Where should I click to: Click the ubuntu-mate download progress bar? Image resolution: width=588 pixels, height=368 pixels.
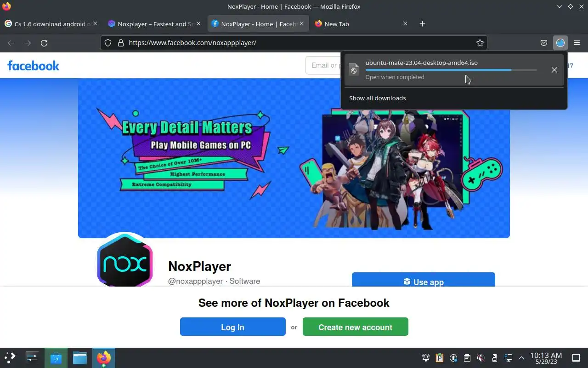point(451,70)
